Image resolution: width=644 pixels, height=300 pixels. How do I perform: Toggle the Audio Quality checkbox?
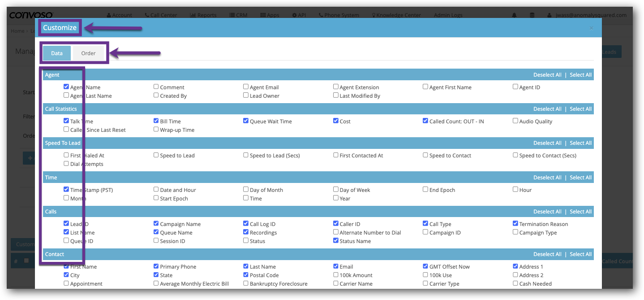pos(515,121)
